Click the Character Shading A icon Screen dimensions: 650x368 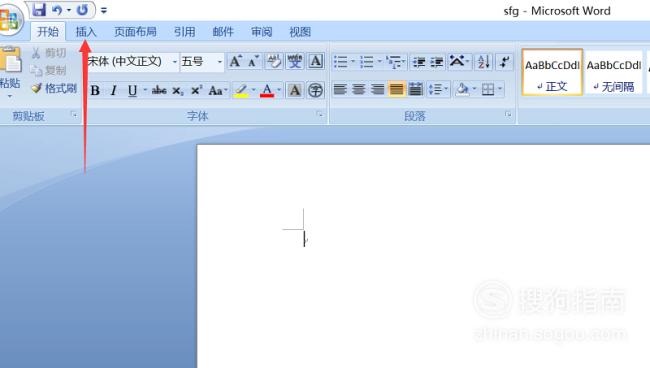point(295,90)
